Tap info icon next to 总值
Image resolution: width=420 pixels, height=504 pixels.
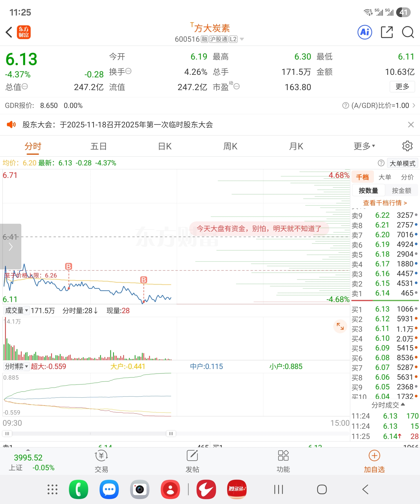tap(25, 86)
